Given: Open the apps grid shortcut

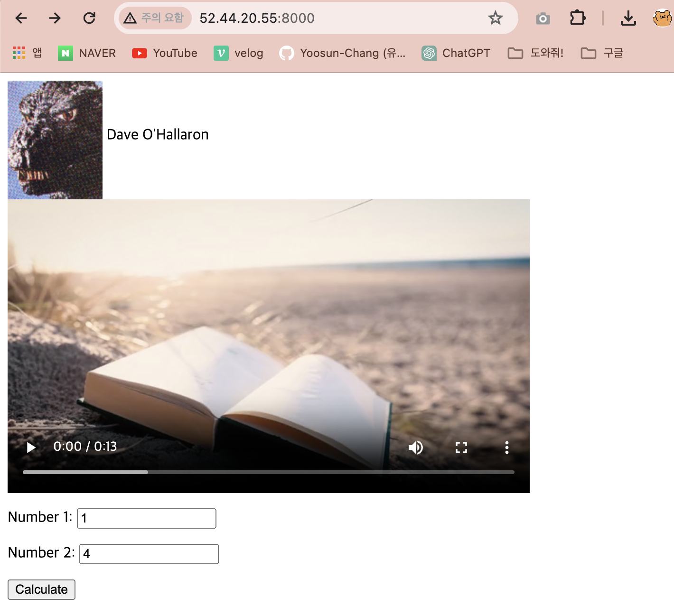Looking at the screenshot, I should coord(27,53).
